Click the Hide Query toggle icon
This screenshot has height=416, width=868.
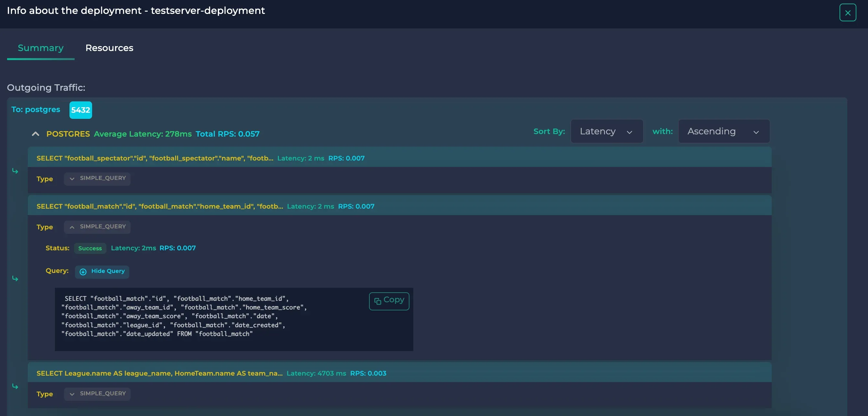click(x=82, y=272)
